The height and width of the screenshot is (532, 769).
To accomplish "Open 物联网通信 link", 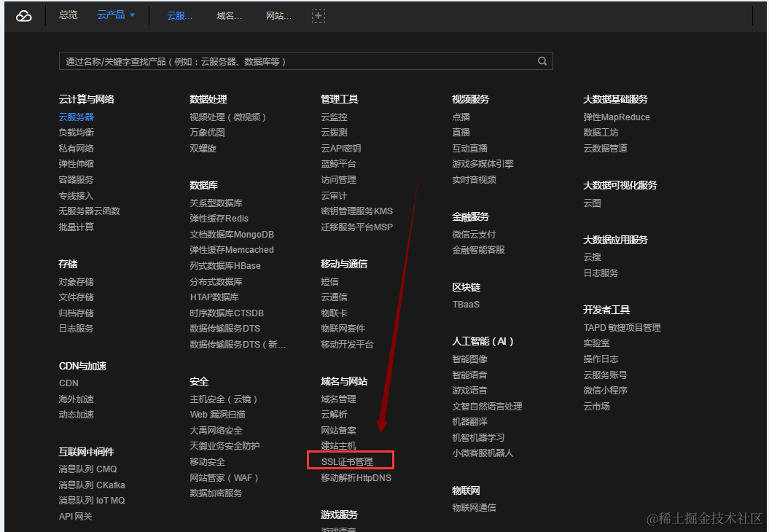I will click(474, 507).
